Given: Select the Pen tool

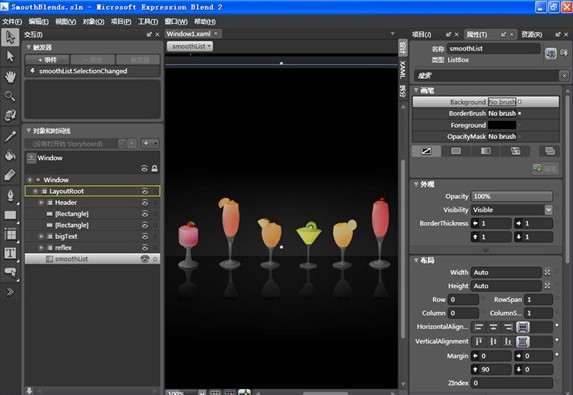Looking at the screenshot, I should 10,195.
